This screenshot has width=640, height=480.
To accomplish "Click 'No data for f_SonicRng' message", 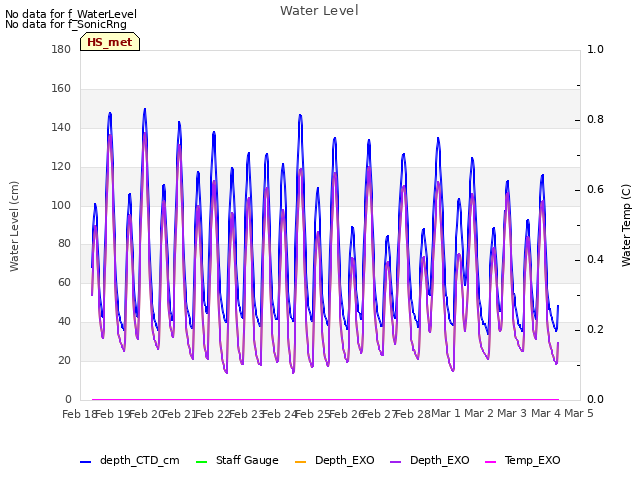I will tap(66, 24).
